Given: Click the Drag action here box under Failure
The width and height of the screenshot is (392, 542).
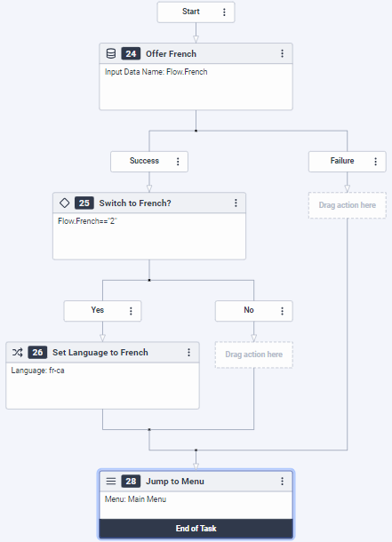Looking at the screenshot, I should click(x=347, y=205).
